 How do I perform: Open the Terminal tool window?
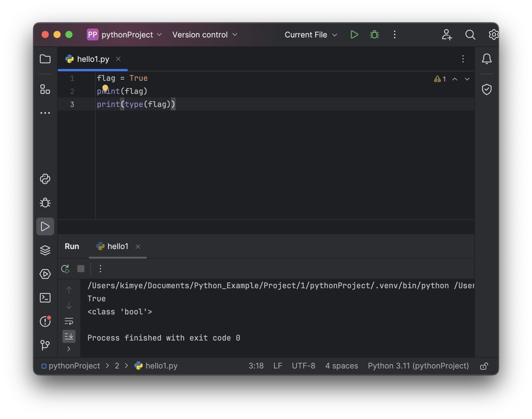[45, 298]
